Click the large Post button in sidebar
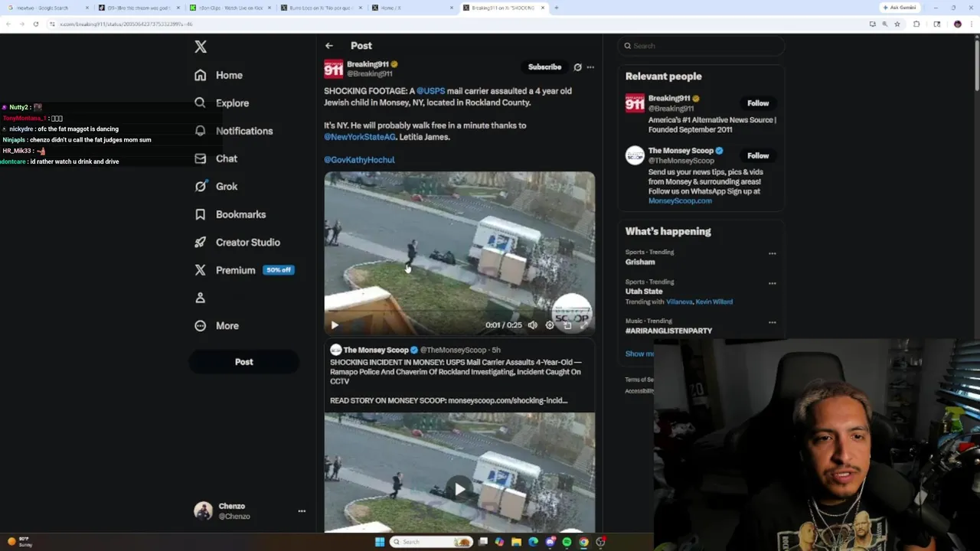 pos(243,362)
